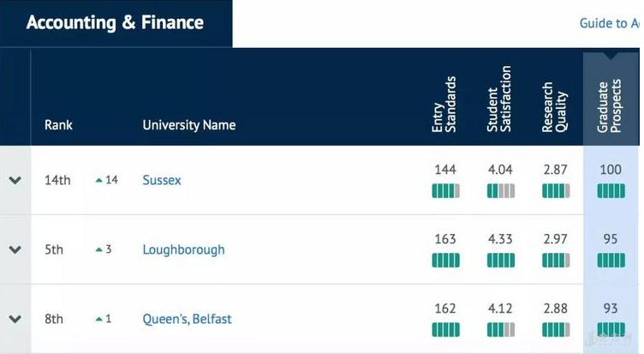Sort by Student Satisfaction column
This screenshot has width=644, height=354.
pyautogui.click(x=500, y=99)
